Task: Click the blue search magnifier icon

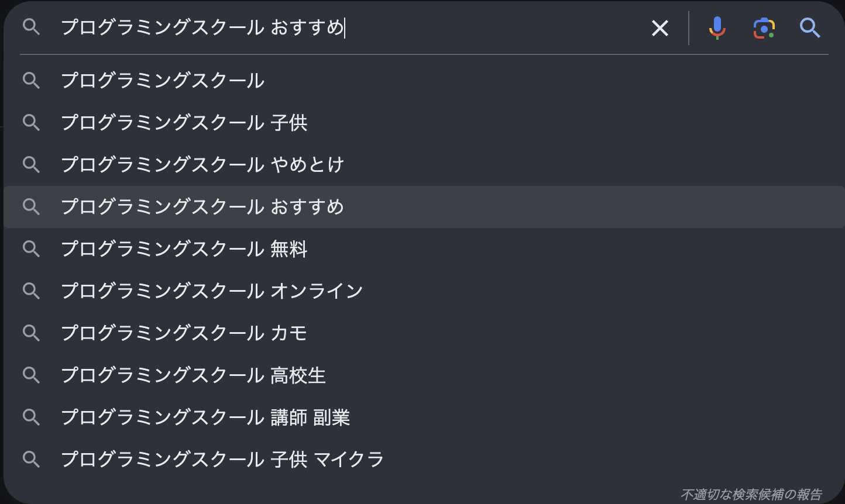Action: pos(810,27)
